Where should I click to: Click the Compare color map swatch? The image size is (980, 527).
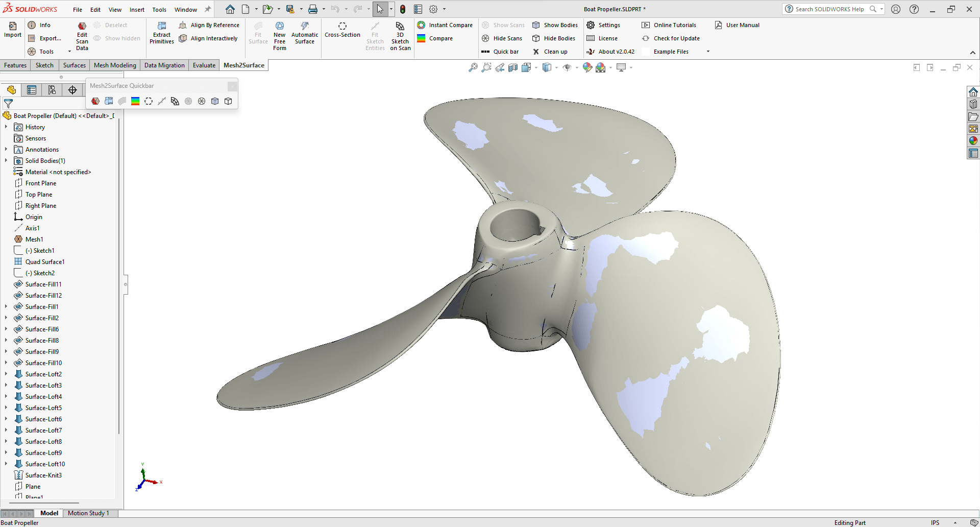422,38
